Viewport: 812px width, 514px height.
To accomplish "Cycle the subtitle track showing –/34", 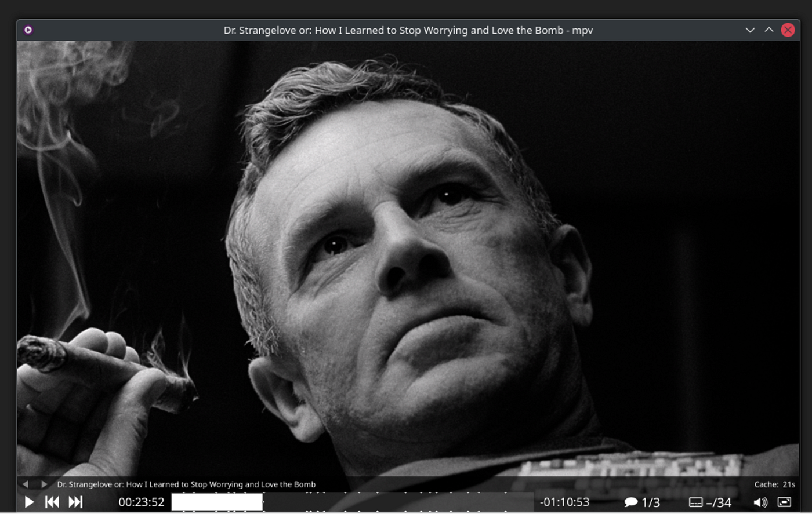I will point(710,502).
